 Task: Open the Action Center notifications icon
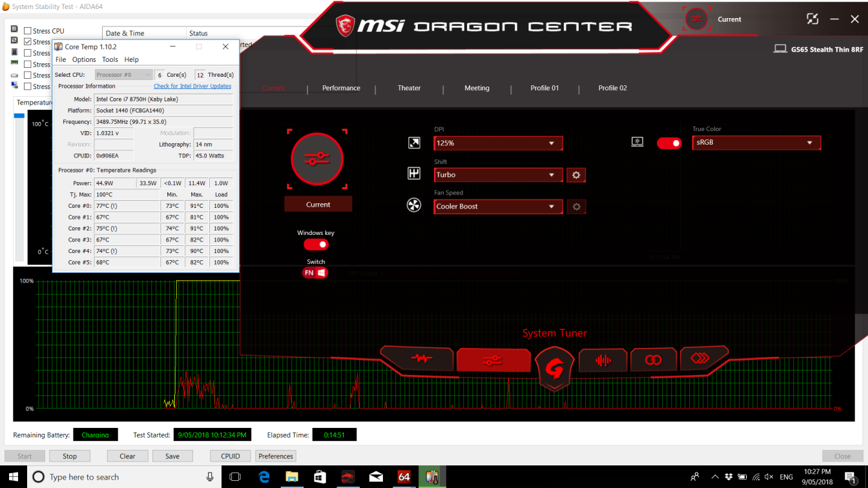pos(851,477)
